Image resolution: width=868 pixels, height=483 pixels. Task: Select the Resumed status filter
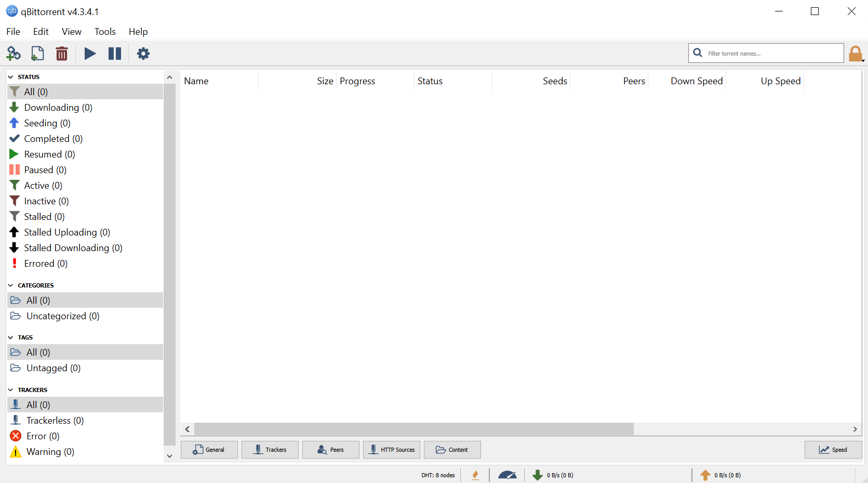pyautogui.click(x=85, y=154)
